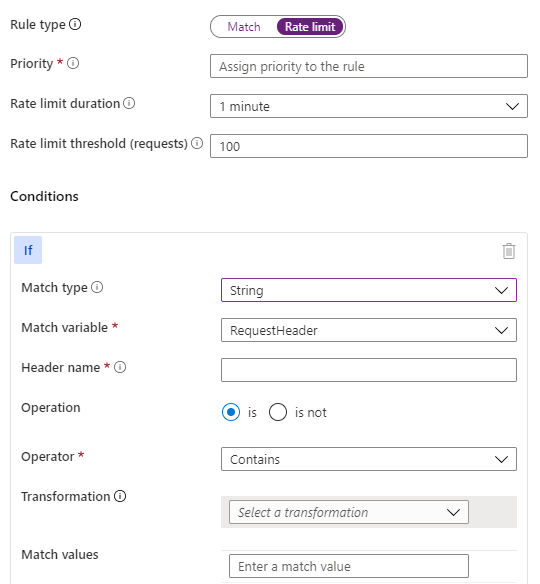Viewport: 540px width, 584px height.
Task: Select the "is" operation radio button
Action: pyautogui.click(x=231, y=412)
